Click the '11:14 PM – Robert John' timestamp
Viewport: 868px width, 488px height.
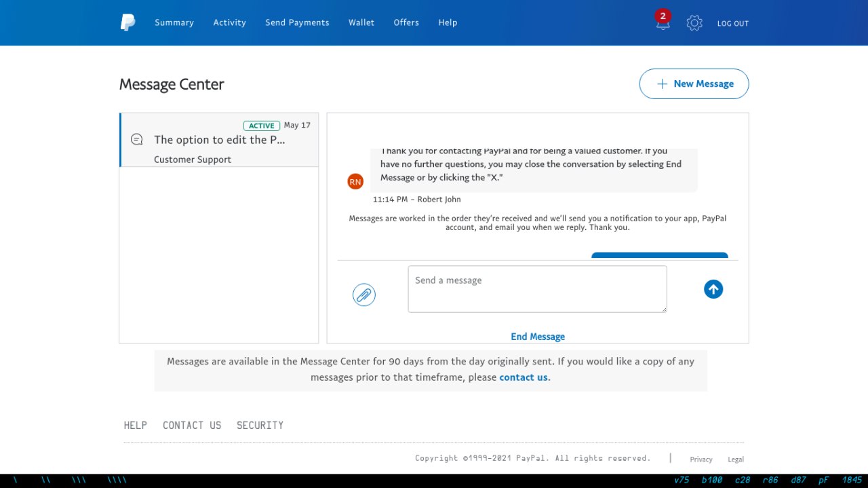417,200
